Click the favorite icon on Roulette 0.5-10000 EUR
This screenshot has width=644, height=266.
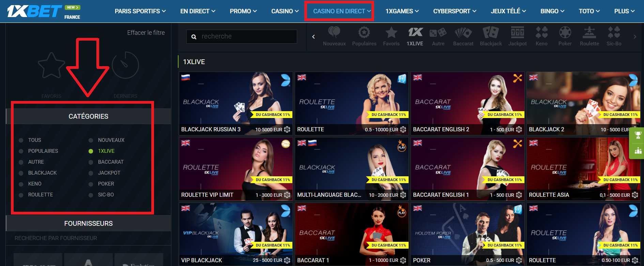pos(403,129)
